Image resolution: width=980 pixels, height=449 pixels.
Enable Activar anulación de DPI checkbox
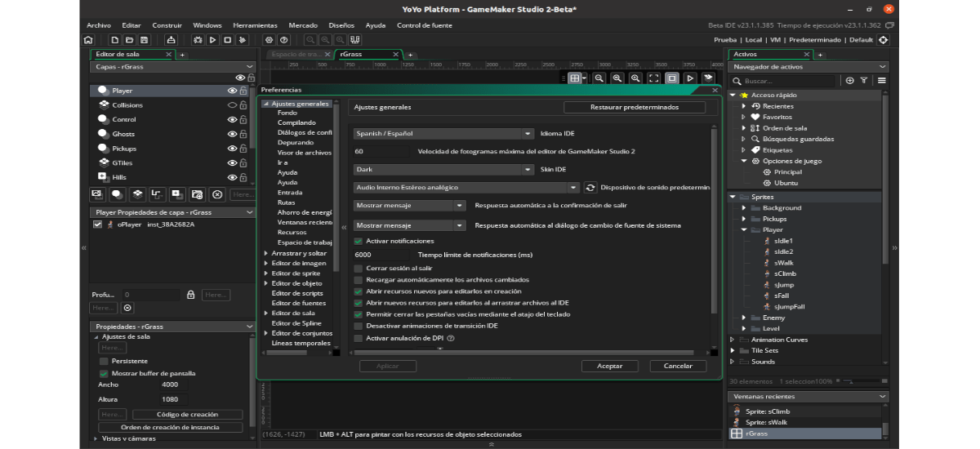pos(359,338)
